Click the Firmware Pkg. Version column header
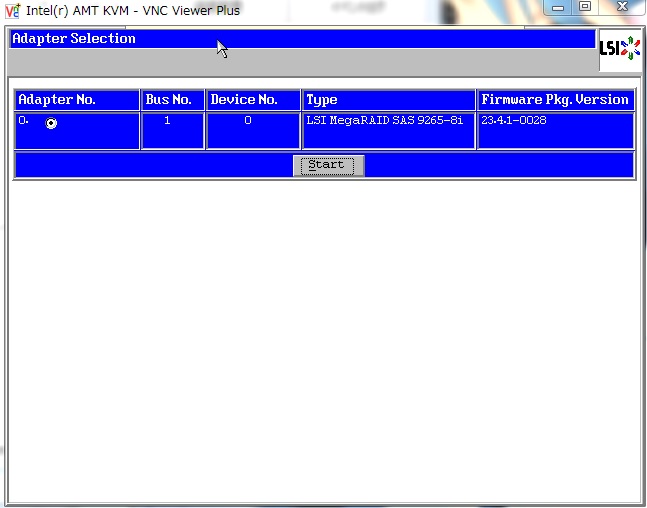Image resolution: width=647 pixels, height=508 pixels. [555, 100]
